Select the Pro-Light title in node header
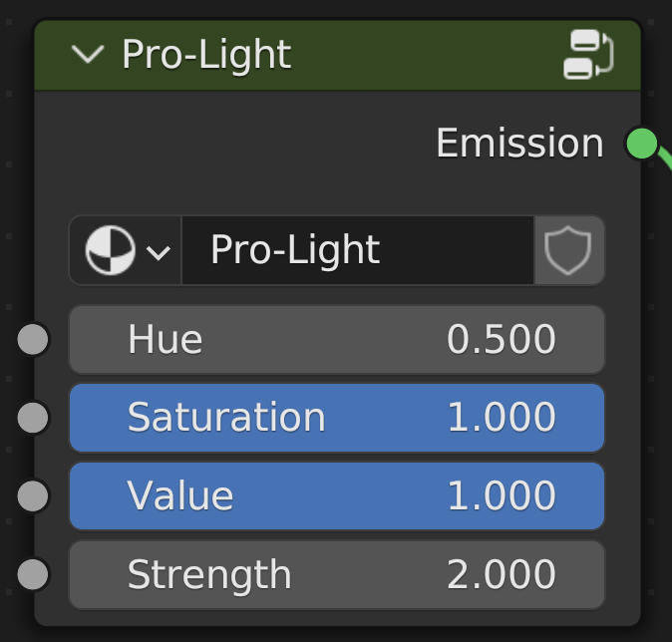The width and height of the screenshot is (672, 642). pyautogui.click(x=206, y=55)
